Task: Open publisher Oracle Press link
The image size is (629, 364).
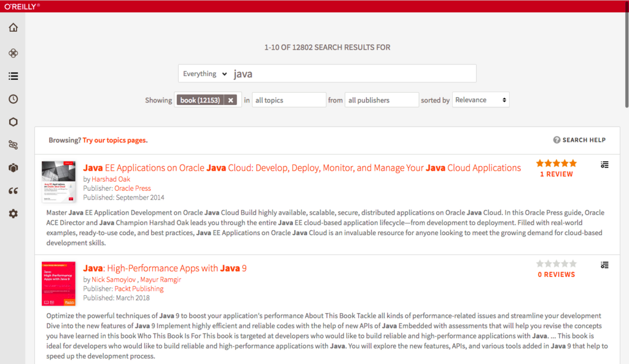Action: (x=133, y=188)
